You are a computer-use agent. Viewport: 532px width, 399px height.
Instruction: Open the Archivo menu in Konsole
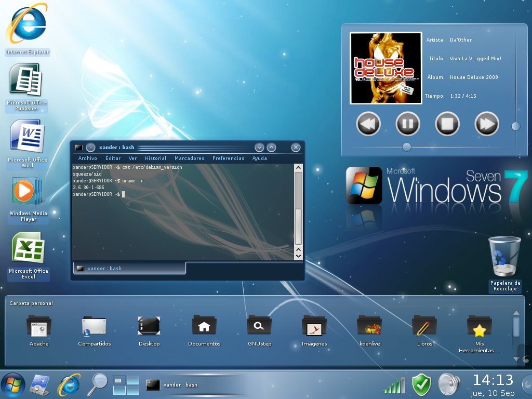[x=87, y=158]
